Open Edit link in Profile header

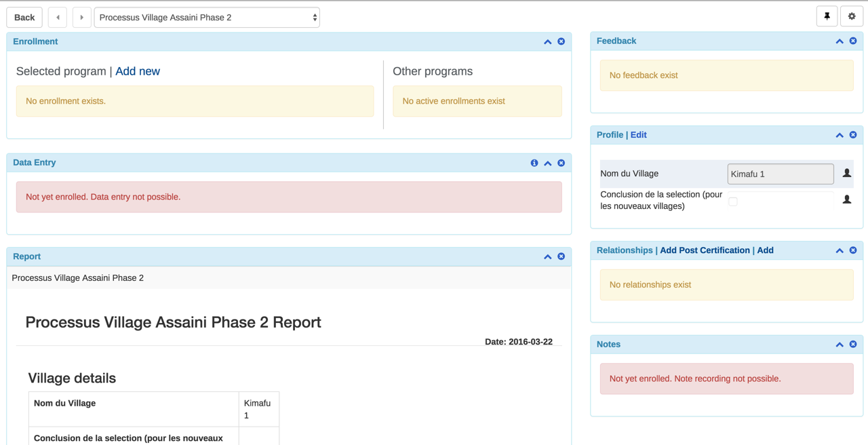[x=638, y=135]
